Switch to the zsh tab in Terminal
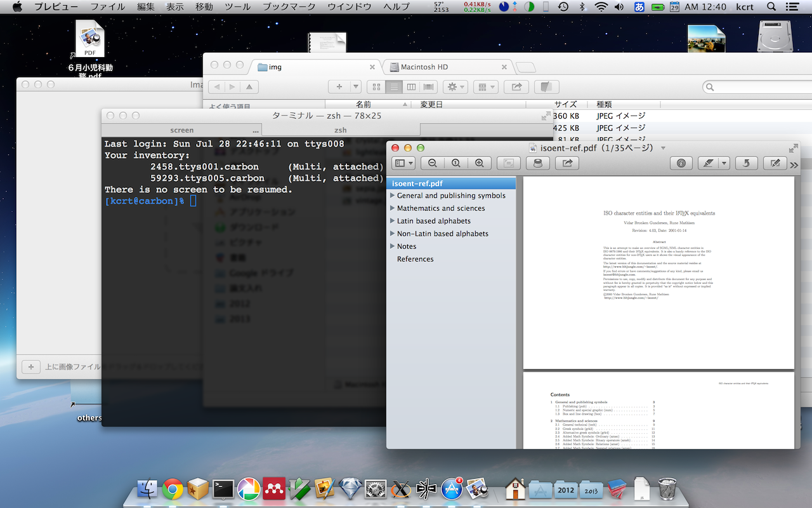Image resolution: width=812 pixels, height=508 pixels. (x=340, y=130)
